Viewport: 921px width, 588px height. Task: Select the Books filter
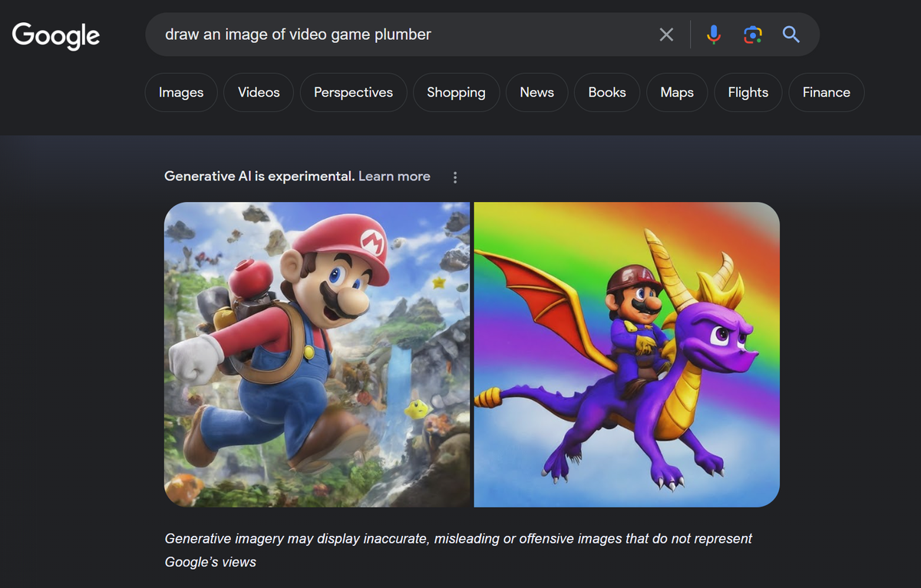tap(607, 92)
